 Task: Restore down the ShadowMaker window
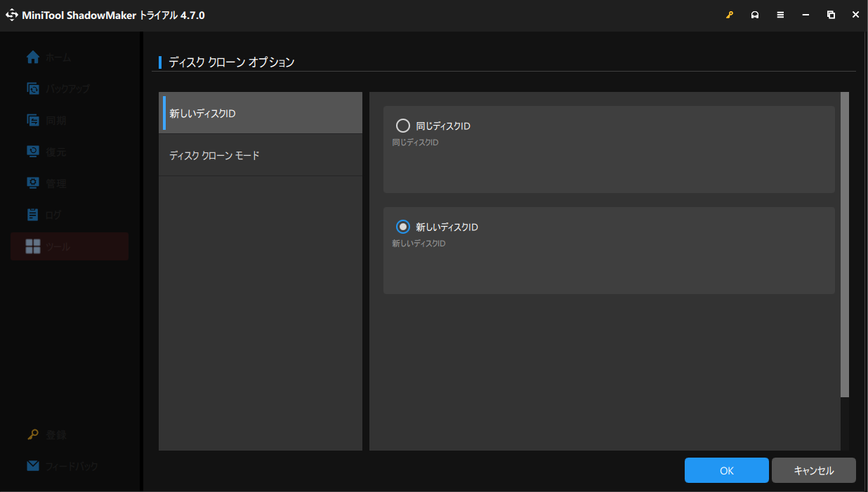tap(831, 15)
